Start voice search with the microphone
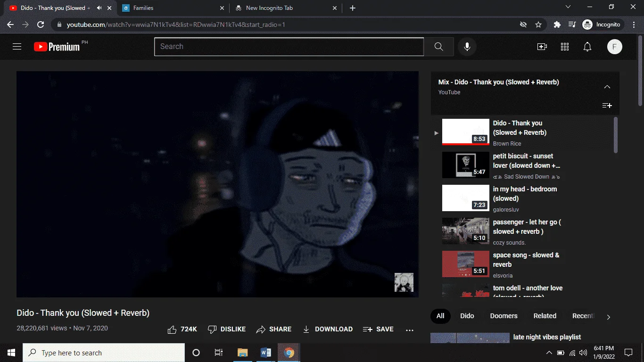The image size is (644, 362). pos(467,47)
